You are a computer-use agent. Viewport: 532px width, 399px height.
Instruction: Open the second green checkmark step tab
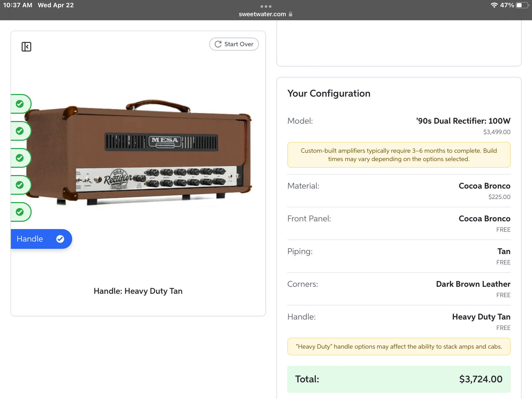(20, 131)
